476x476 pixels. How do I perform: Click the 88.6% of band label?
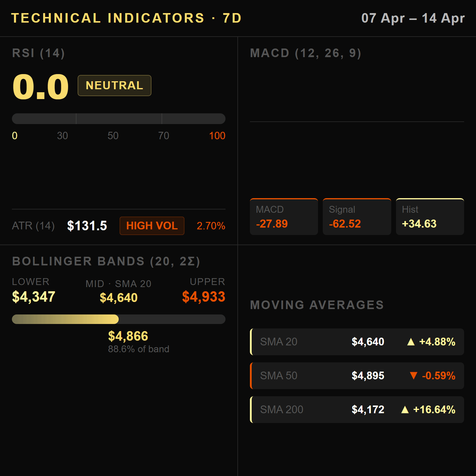click(139, 349)
